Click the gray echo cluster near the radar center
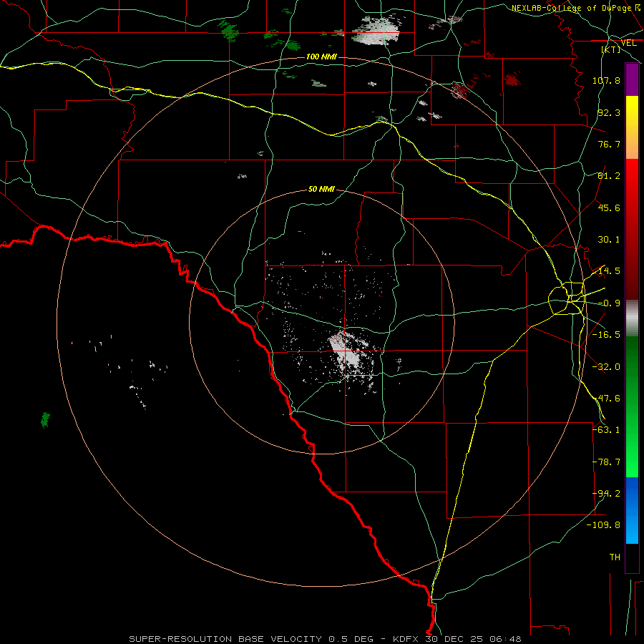Screen dimensions: 644x644 344,350
